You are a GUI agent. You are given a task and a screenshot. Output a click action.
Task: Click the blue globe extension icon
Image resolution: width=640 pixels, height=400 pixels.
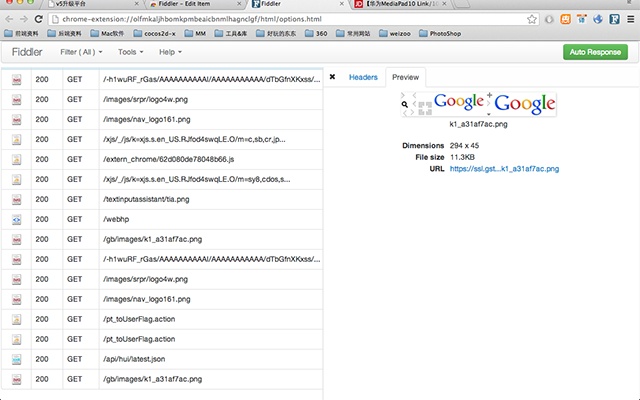click(x=598, y=19)
